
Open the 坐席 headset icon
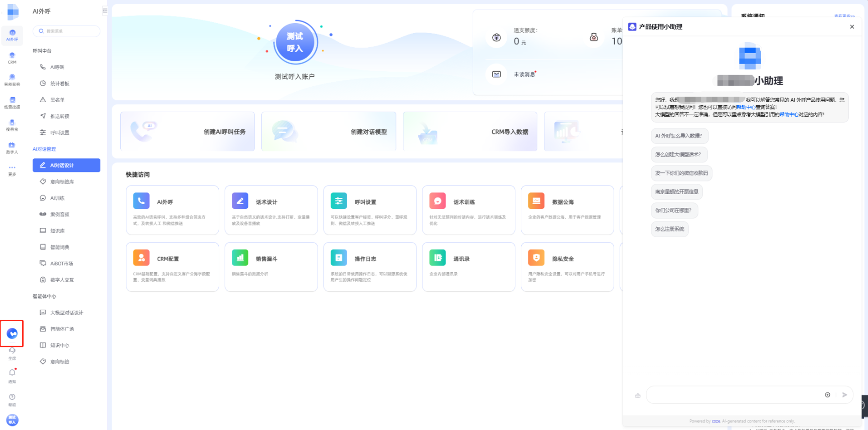click(x=12, y=351)
